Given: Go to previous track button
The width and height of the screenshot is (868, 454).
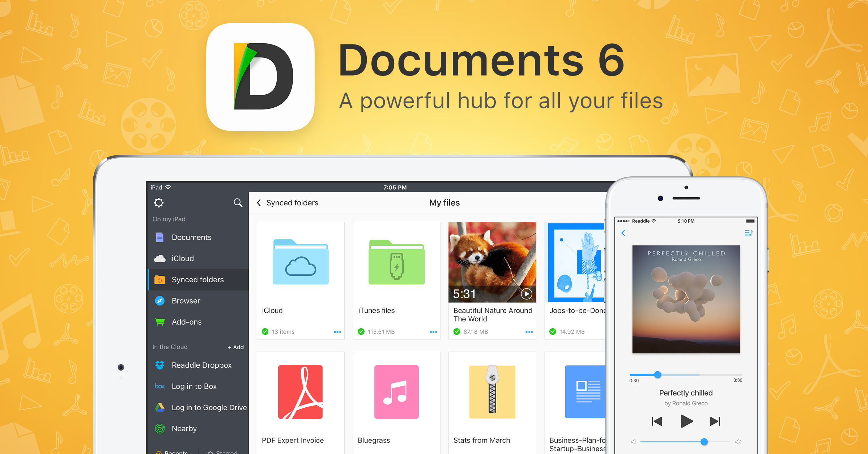Looking at the screenshot, I should click(x=657, y=421).
